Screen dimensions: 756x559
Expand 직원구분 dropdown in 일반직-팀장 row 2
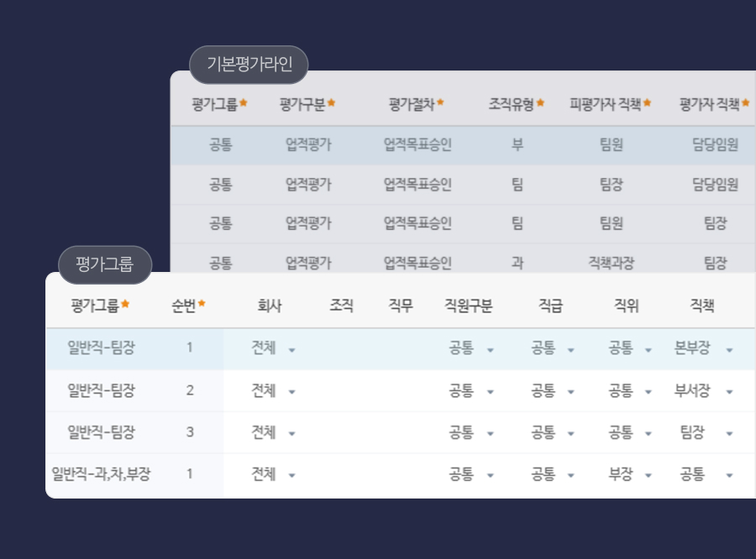click(471, 390)
